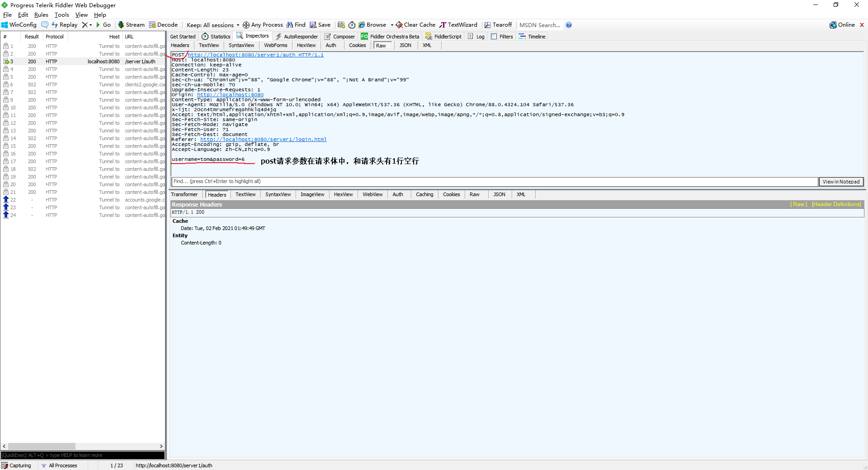The width and height of the screenshot is (868, 470).
Task: Click the camera screenshot icon
Action: pyautogui.click(x=341, y=25)
